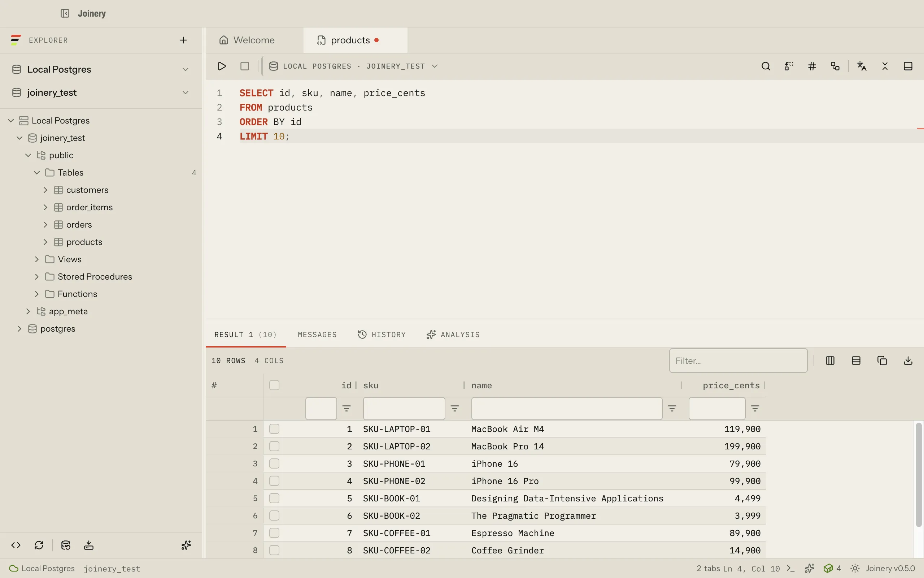The height and width of the screenshot is (578, 924).
Task: Expand the app_meta schema
Action: pos(28,311)
